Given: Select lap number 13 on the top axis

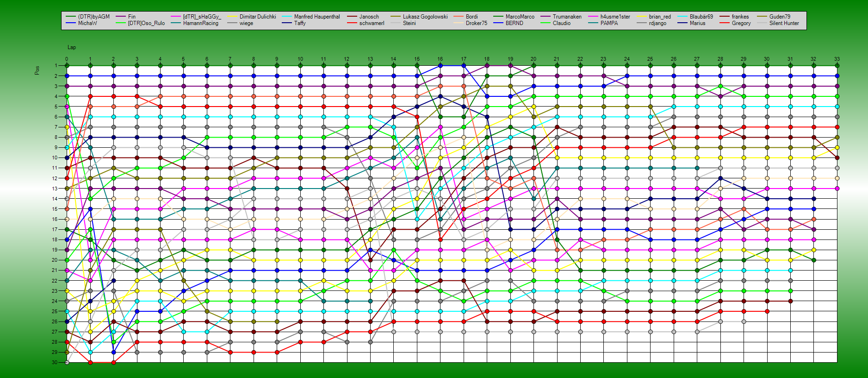Looking at the screenshot, I should [370, 59].
